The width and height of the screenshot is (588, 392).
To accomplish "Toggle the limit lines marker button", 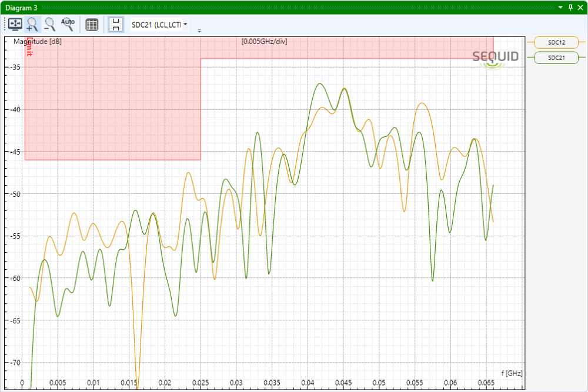I will click(116, 24).
